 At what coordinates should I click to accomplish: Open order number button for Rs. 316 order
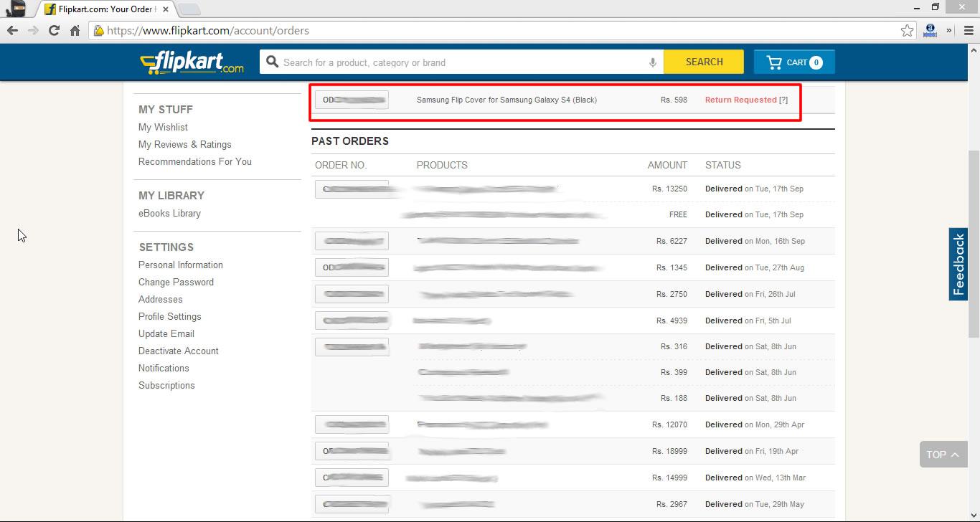click(352, 347)
